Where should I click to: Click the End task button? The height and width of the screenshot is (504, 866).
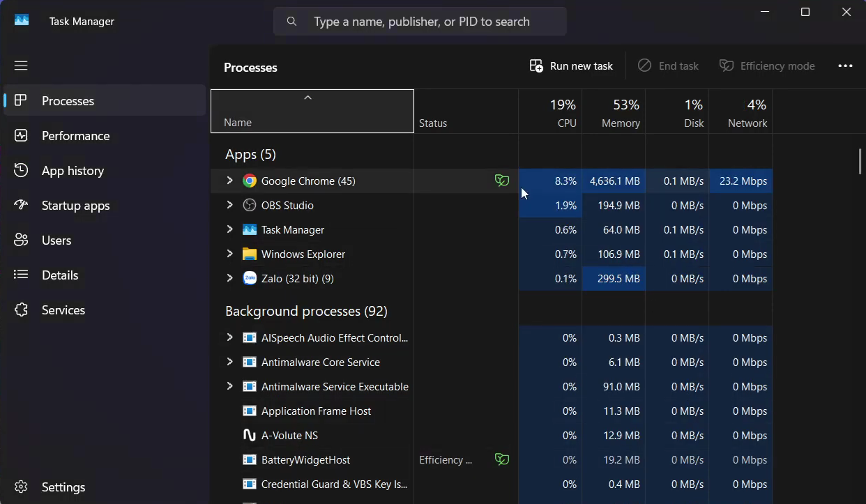668,66
